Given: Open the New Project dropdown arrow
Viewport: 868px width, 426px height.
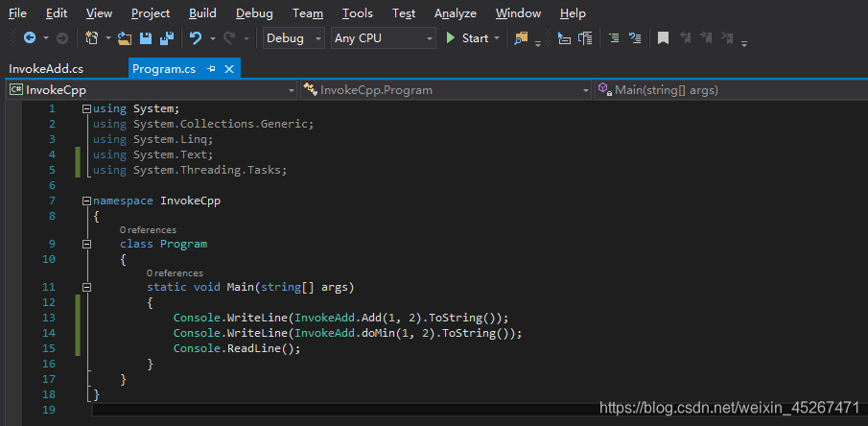Looking at the screenshot, I should (x=108, y=38).
